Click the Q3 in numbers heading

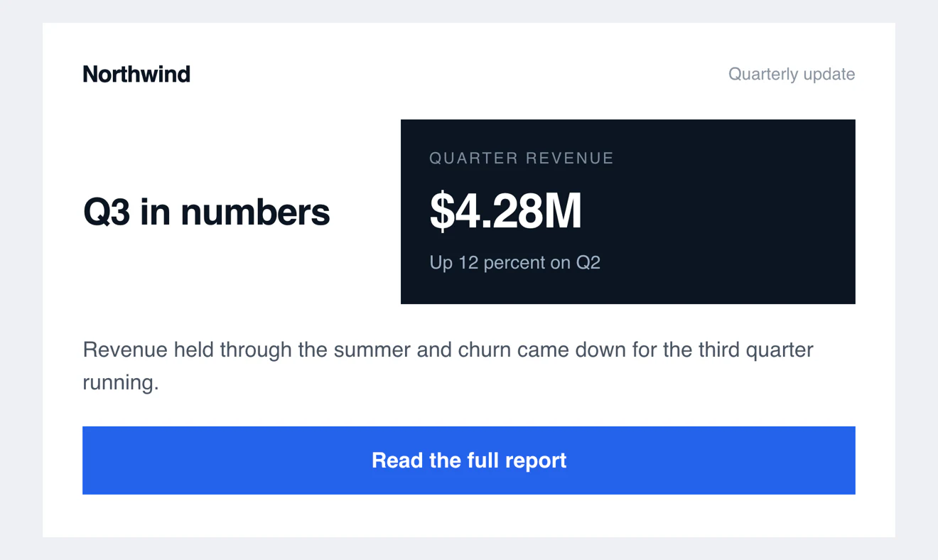207,212
